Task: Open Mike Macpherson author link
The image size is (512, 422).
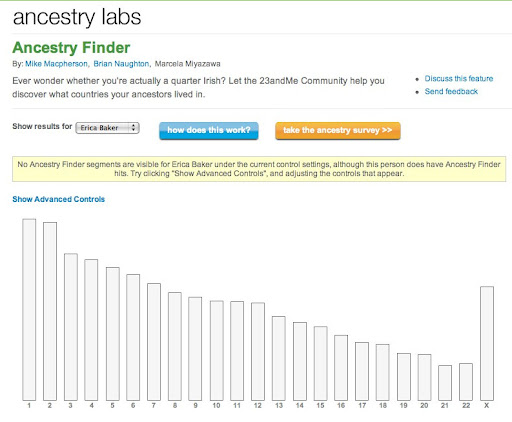Action: [x=56, y=64]
